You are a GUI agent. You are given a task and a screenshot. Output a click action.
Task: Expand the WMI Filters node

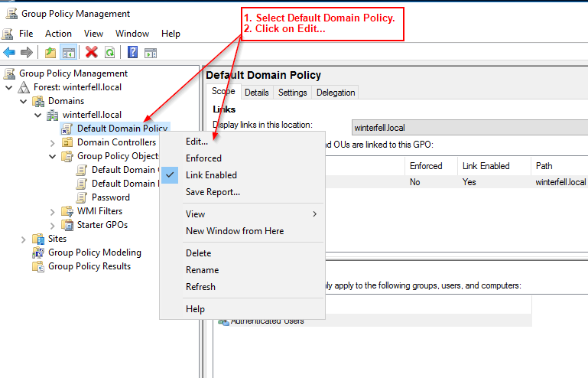pyautogui.click(x=53, y=212)
